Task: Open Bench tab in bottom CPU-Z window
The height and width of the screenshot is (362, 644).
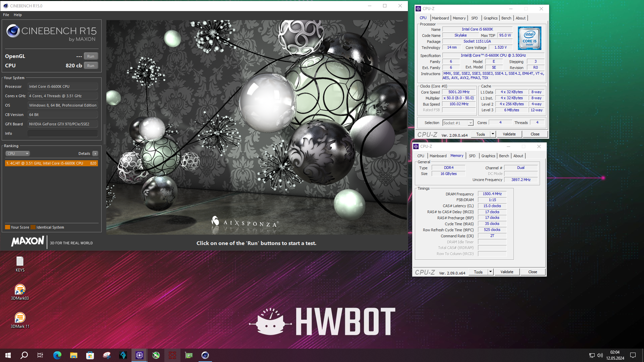Action: click(x=504, y=156)
